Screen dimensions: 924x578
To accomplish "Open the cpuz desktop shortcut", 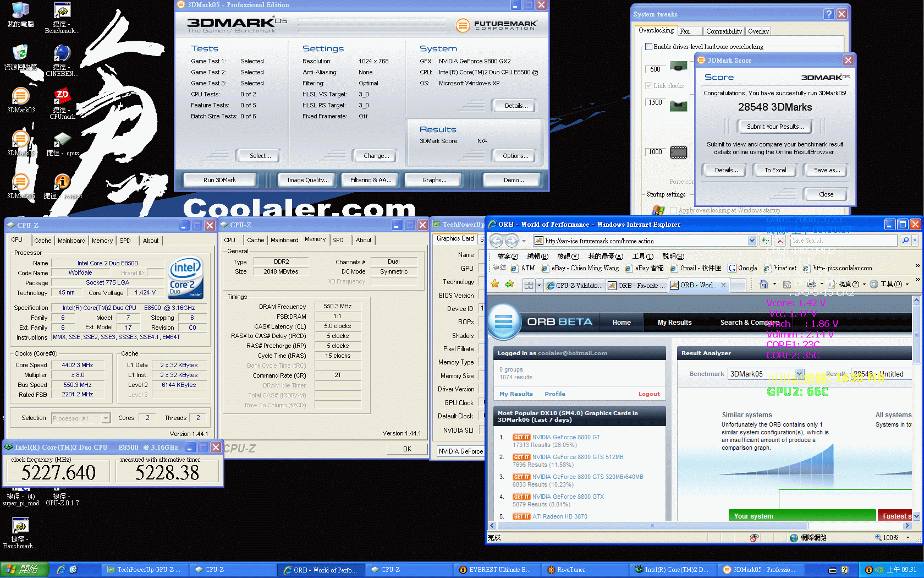I will pos(62,144).
